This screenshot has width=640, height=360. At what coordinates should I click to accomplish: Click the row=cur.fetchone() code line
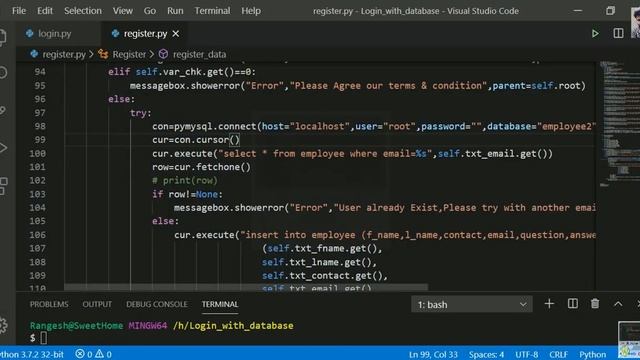201,167
